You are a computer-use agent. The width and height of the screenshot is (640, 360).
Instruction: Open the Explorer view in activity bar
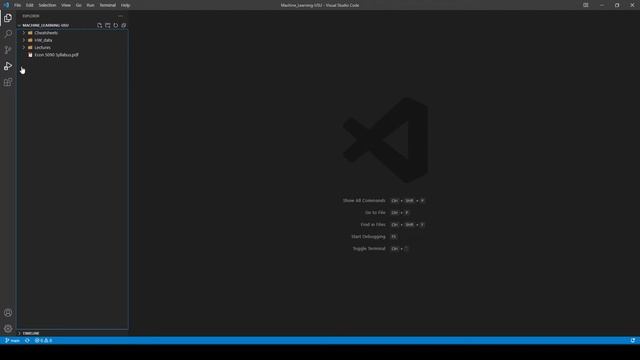pyautogui.click(x=8, y=18)
